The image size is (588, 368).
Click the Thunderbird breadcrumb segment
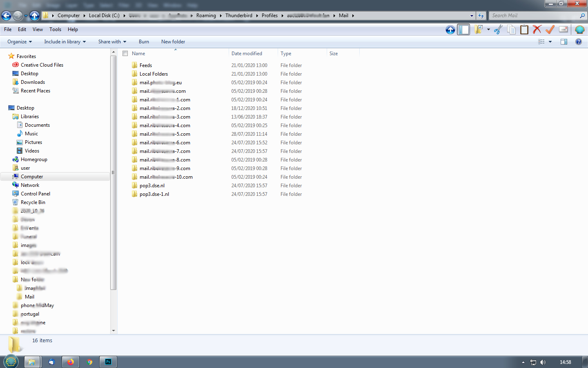click(239, 16)
